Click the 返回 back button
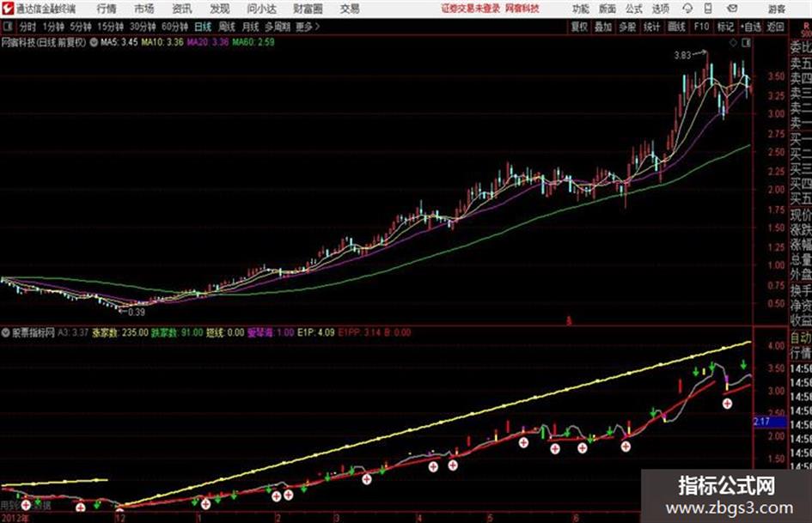The image size is (812, 523). click(x=775, y=27)
